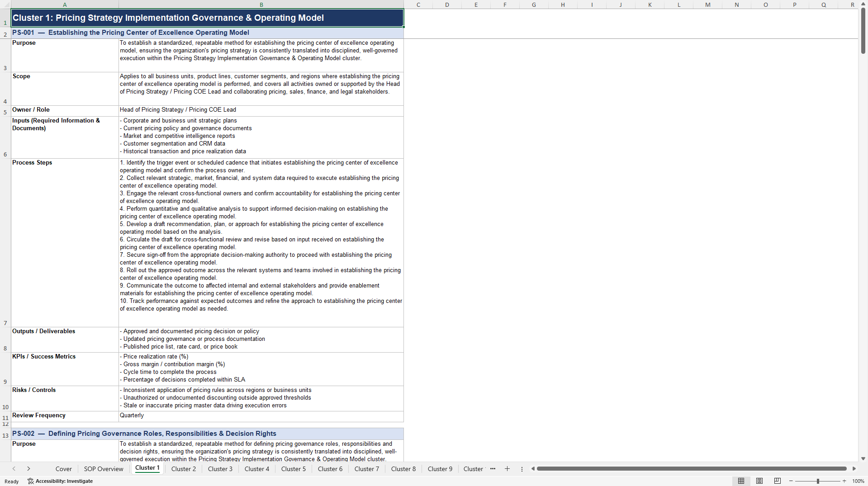Grab the sheet tab bar splitter dots
Screen dimensions: 868x486
[522, 469]
